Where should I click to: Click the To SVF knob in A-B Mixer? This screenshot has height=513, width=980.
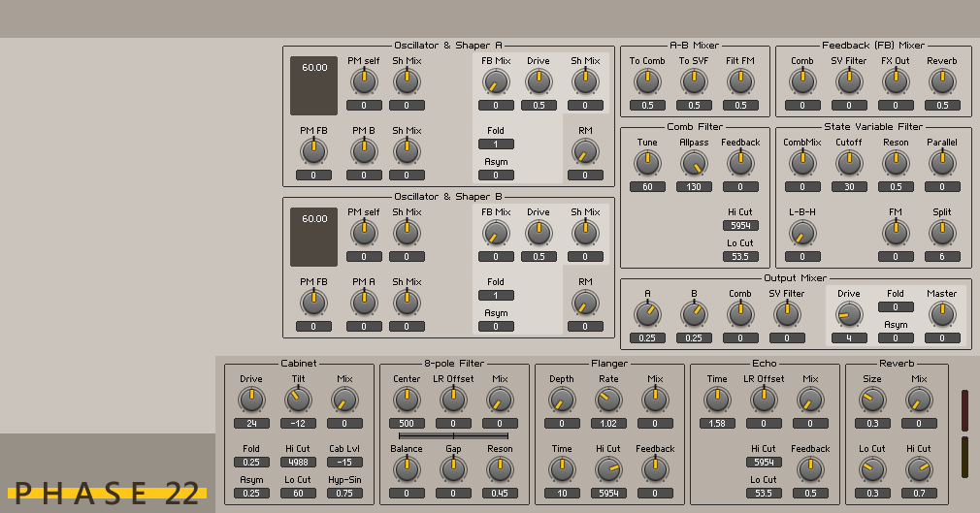[x=694, y=81]
